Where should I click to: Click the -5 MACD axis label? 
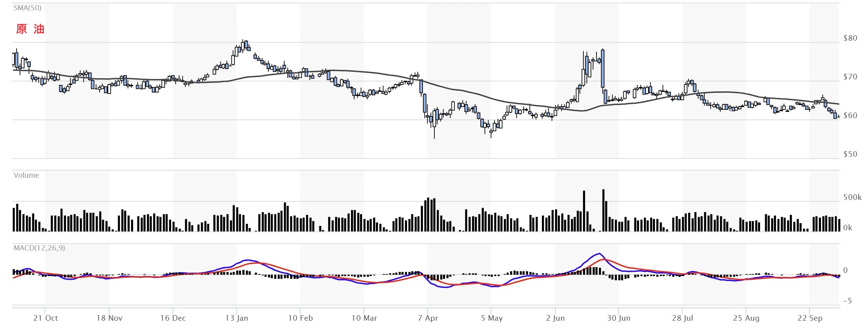847,301
